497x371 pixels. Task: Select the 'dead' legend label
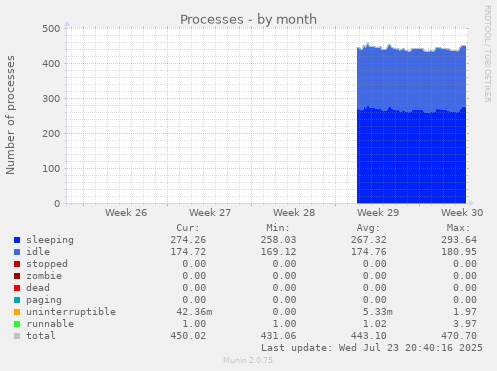coord(38,288)
